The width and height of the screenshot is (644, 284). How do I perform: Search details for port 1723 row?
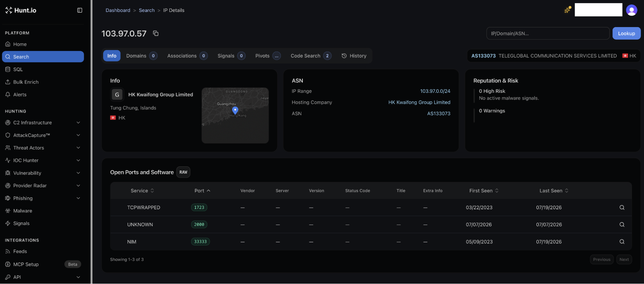click(x=622, y=208)
